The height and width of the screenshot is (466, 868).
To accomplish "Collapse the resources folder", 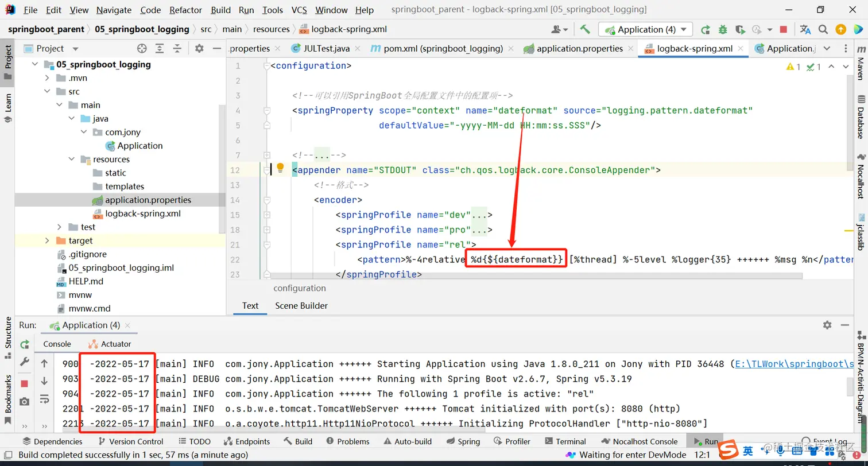I will click(x=71, y=160).
